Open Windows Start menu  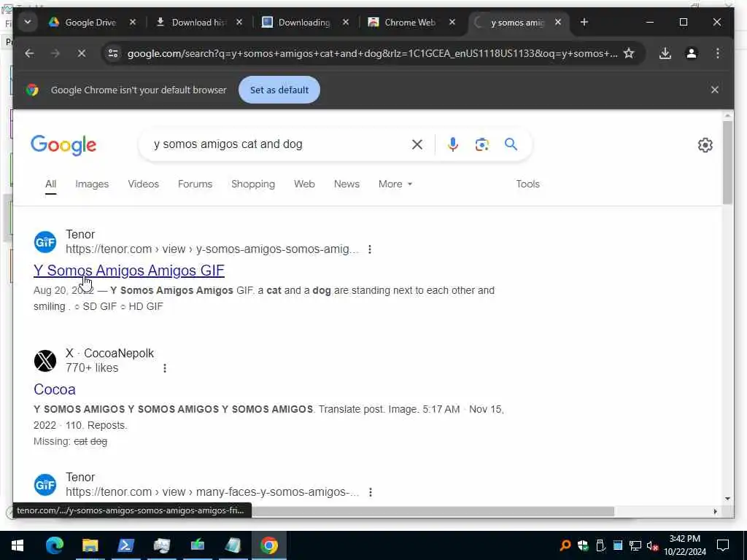pos(18,545)
